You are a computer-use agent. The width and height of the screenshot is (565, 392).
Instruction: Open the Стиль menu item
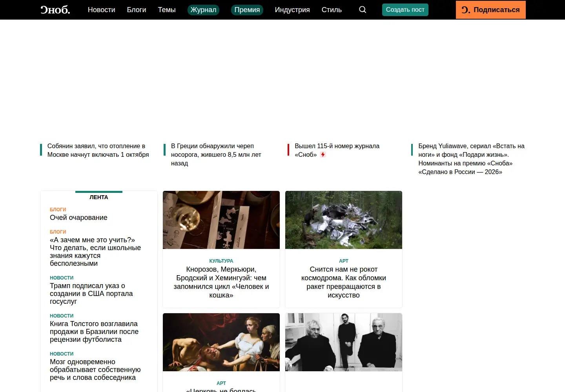[332, 10]
